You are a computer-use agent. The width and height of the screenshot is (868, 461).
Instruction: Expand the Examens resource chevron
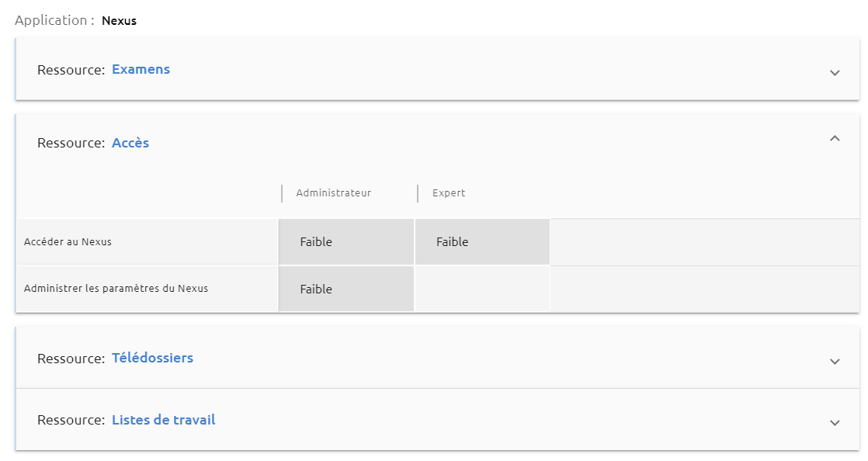pyautogui.click(x=835, y=72)
